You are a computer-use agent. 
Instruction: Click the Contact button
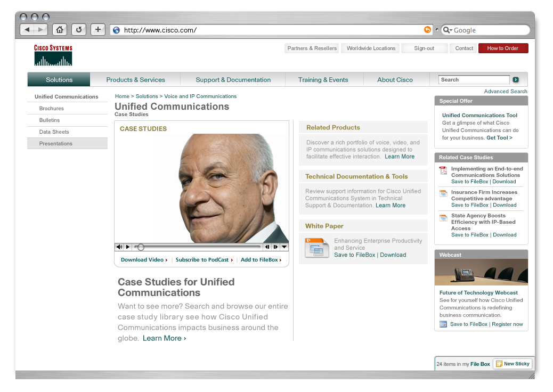pos(464,48)
